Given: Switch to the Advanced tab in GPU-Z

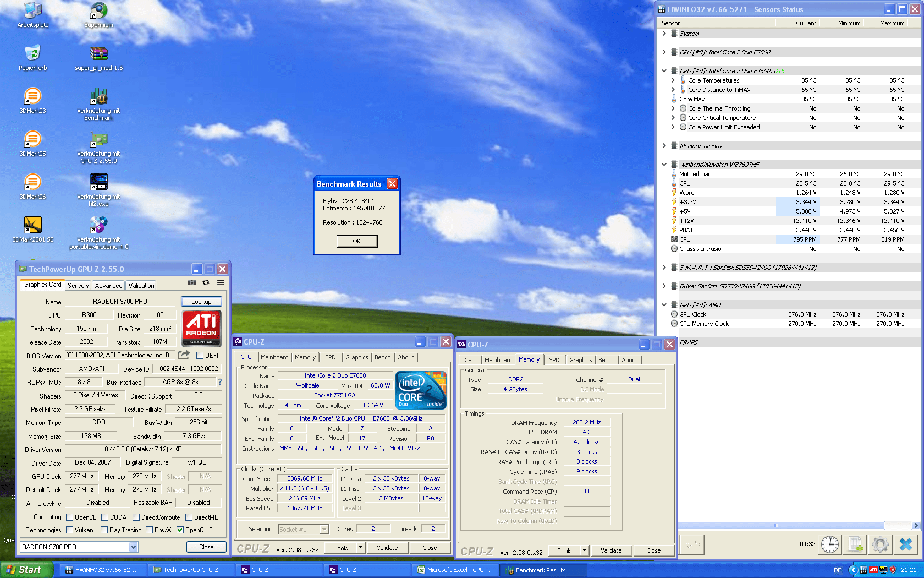Looking at the screenshot, I should [x=108, y=286].
